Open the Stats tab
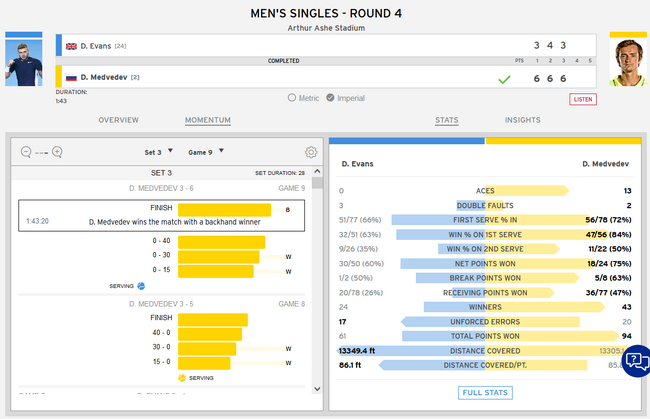The height and width of the screenshot is (419, 650). click(x=447, y=120)
